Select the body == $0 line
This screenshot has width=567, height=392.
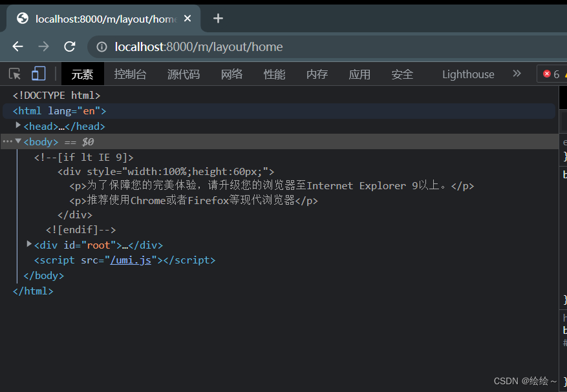279,141
